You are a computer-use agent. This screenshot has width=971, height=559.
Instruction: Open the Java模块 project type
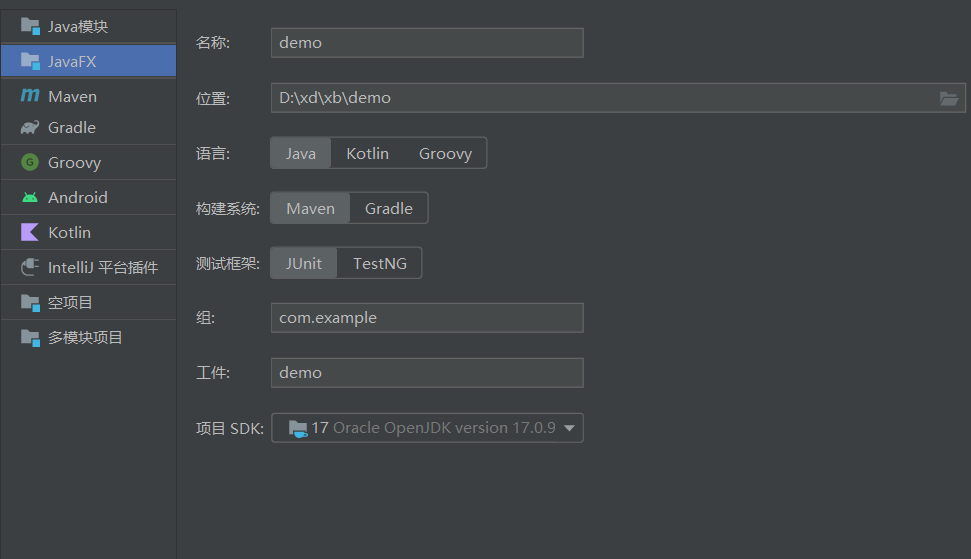(89, 26)
